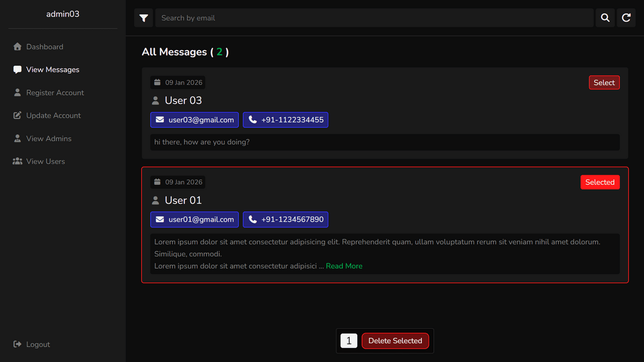Click the envelope icon for user03@gmail.com
Image resolution: width=644 pixels, height=362 pixels.
[160, 120]
